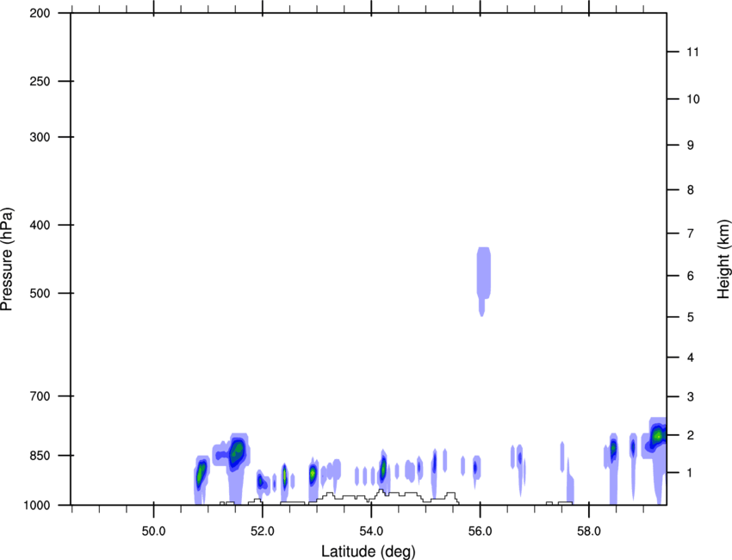
Task: Select the 1000 pressure tick label
Action: click(x=37, y=506)
